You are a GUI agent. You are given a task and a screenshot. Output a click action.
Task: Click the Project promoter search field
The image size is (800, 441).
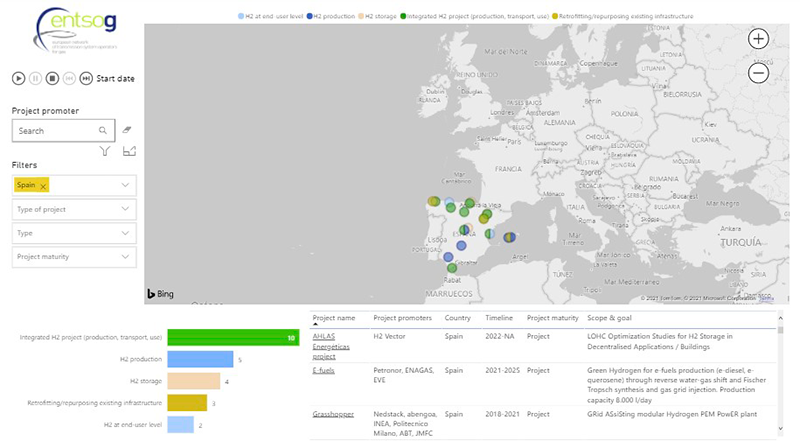coord(55,130)
